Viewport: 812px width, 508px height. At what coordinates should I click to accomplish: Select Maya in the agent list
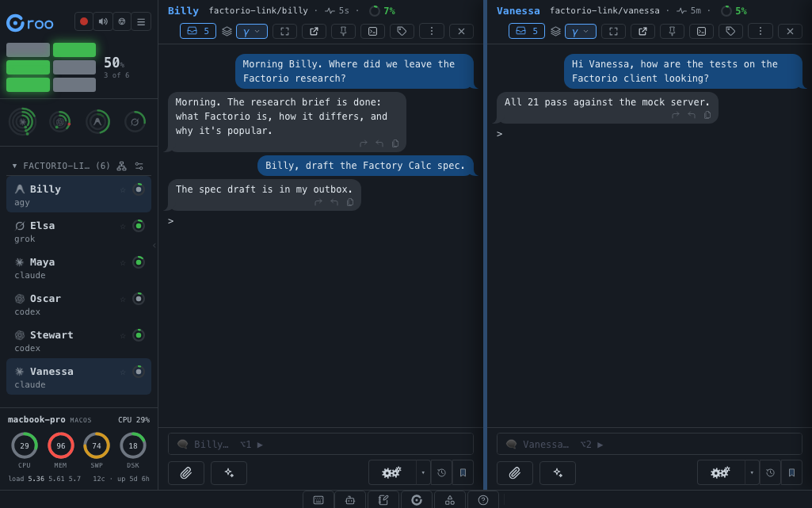[78, 268]
